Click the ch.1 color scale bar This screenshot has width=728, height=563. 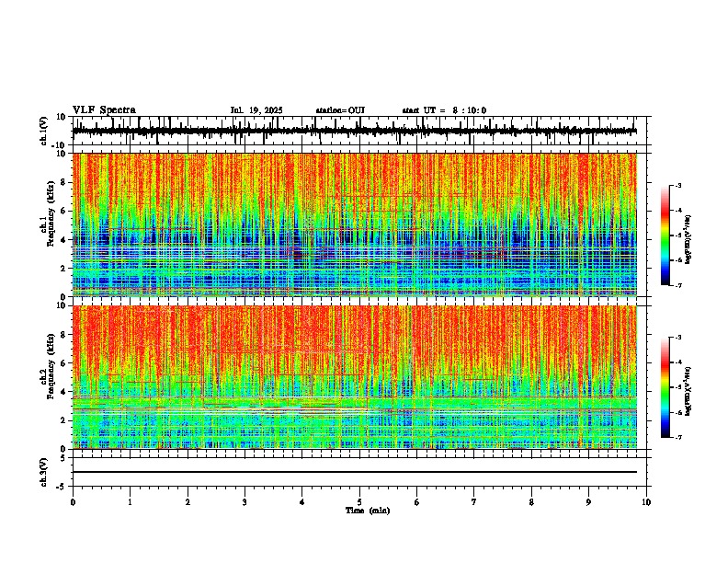[x=665, y=236]
